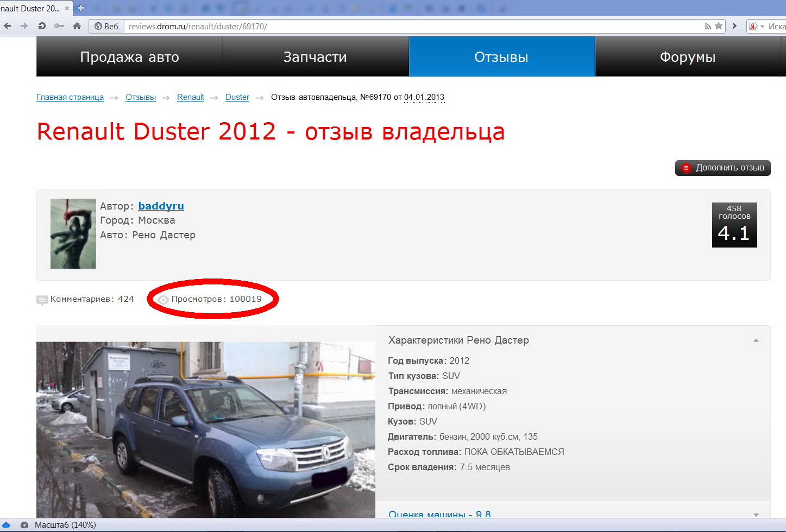Bookmark page with the star icon

click(719, 26)
